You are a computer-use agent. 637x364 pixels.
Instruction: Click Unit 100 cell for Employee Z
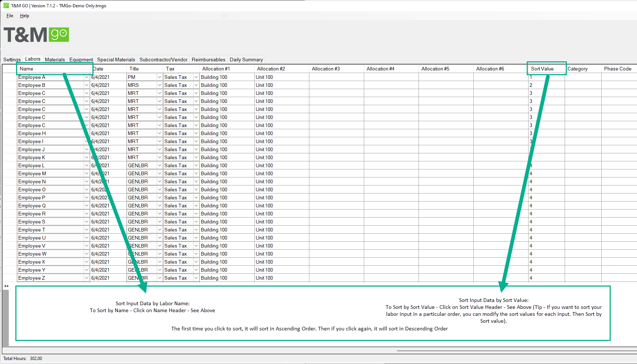coord(282,278)
